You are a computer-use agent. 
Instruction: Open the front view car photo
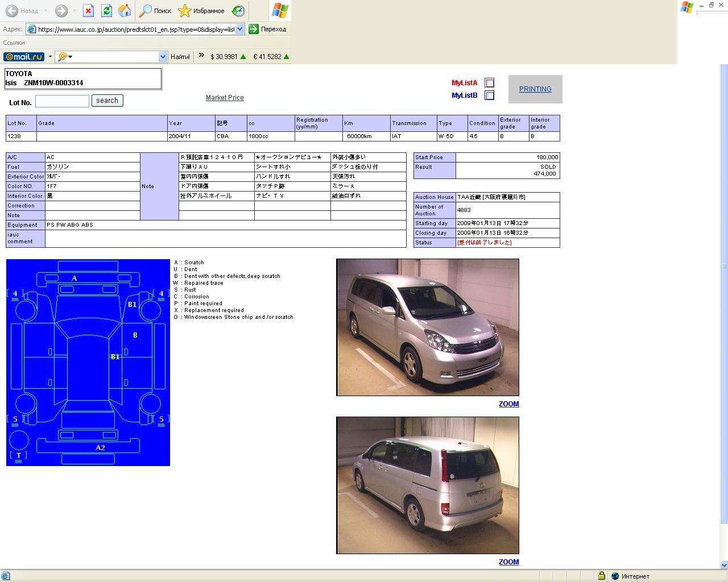click(428, 327)
